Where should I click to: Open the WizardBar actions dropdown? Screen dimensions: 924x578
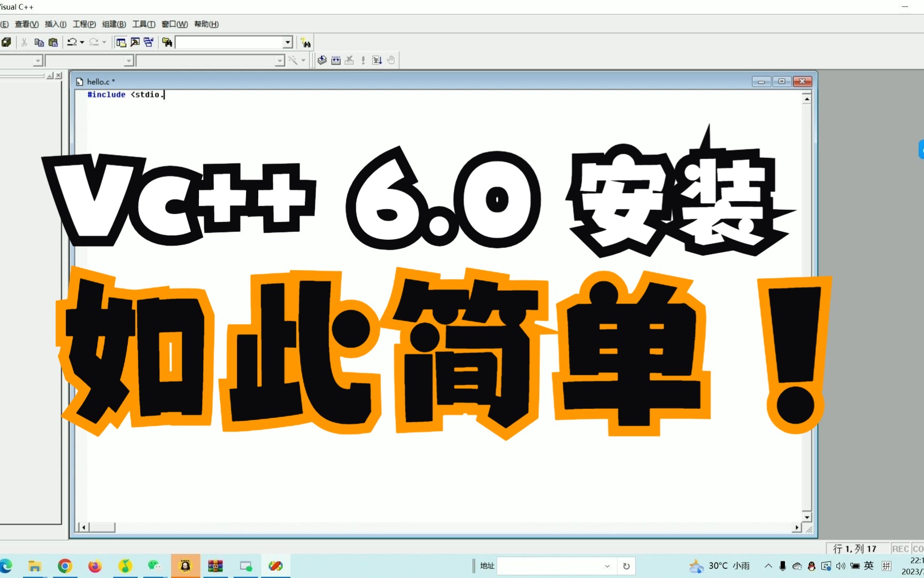(303, 60)
